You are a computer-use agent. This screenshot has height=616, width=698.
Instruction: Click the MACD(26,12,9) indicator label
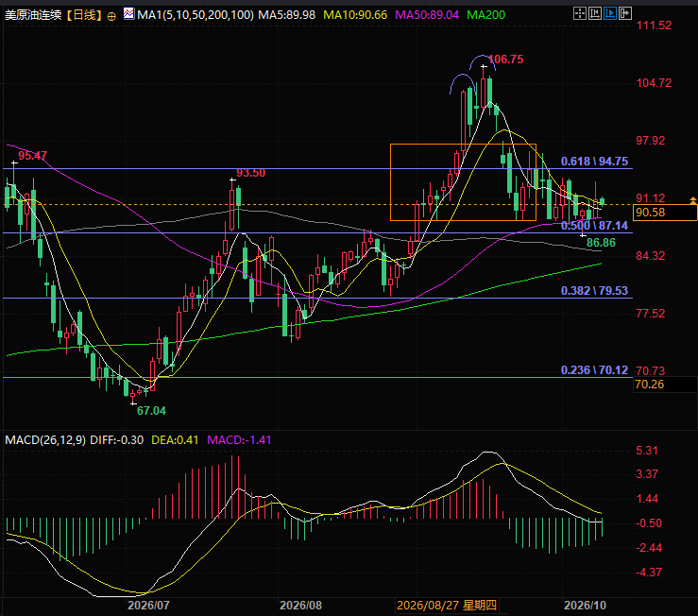[45, 440]
